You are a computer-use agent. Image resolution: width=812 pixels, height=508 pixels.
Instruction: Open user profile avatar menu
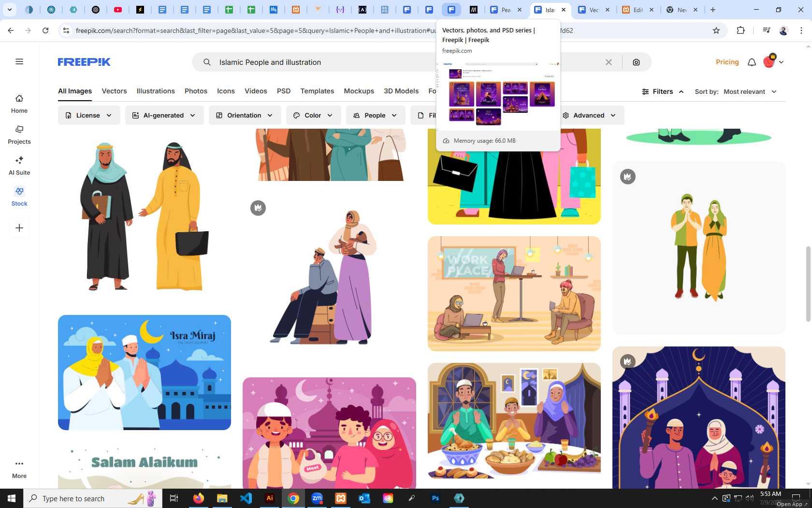pyautogui.click(x=773, y=62)
